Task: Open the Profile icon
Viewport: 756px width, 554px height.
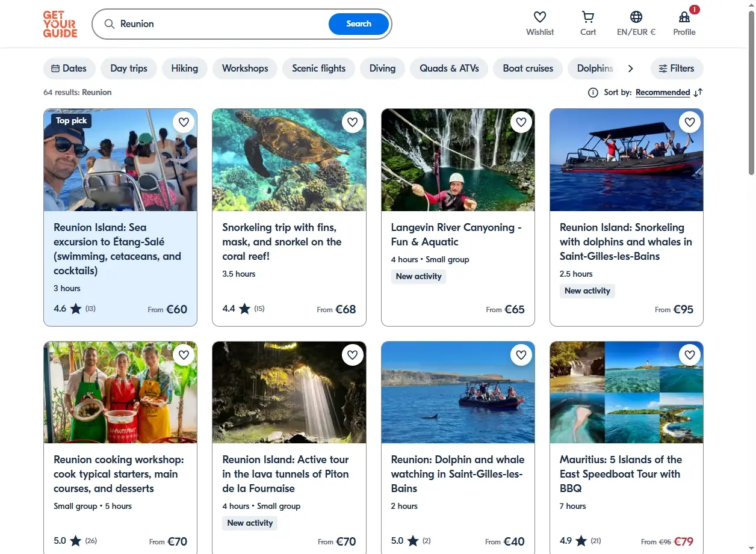Action: pos(684,17)
